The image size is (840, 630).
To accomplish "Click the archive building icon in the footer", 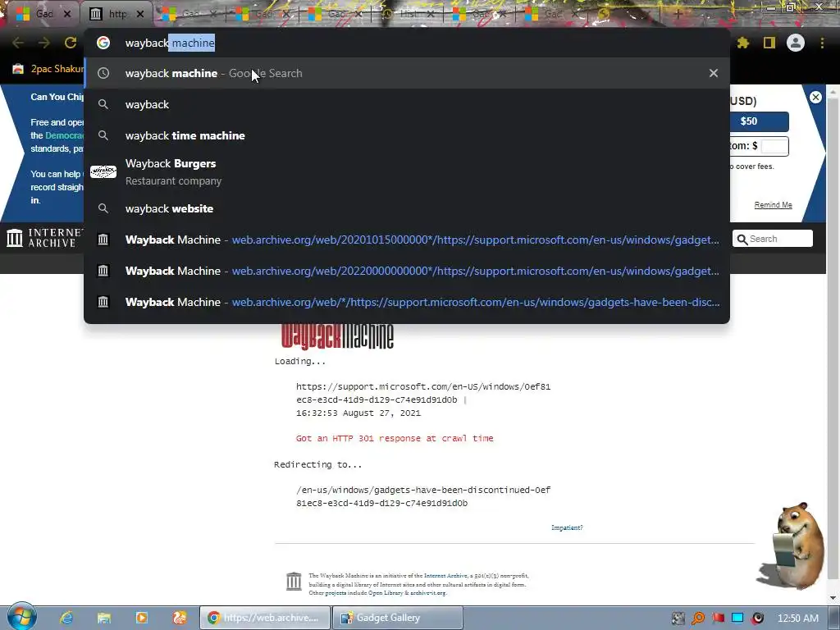I will [294, 582].
